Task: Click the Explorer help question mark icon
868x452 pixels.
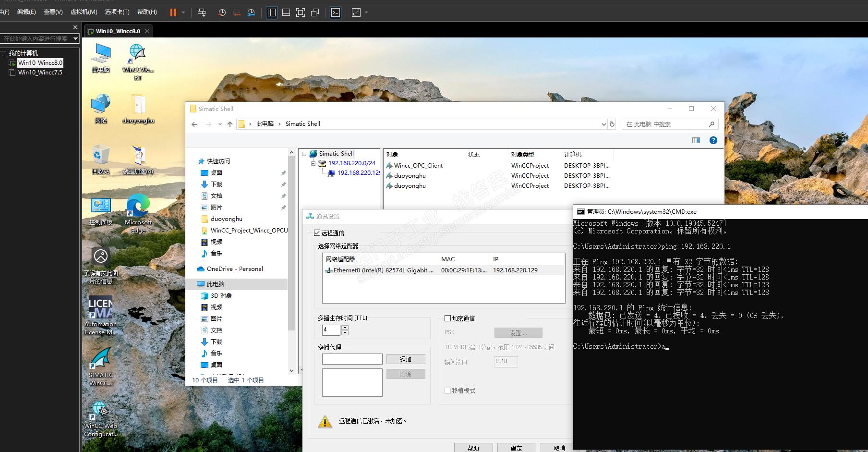Action: [x=713, y=140]
